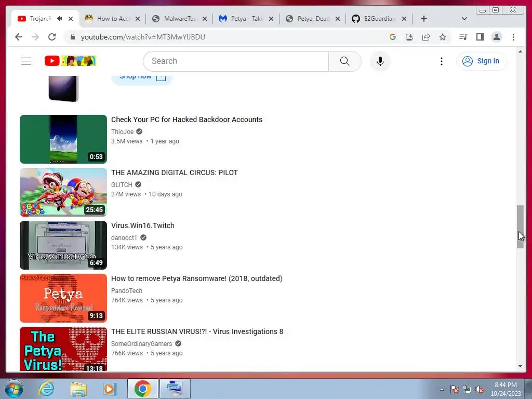Open Petya Ransomware Removal thumbnail
Viewport: 532px width, 399px height.
click(63, 298)
